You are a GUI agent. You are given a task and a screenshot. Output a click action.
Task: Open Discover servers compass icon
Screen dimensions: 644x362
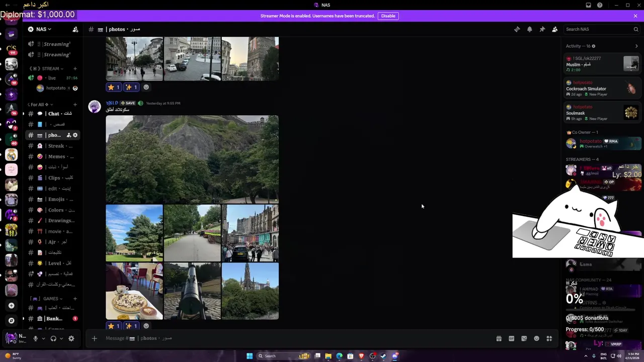11,320
